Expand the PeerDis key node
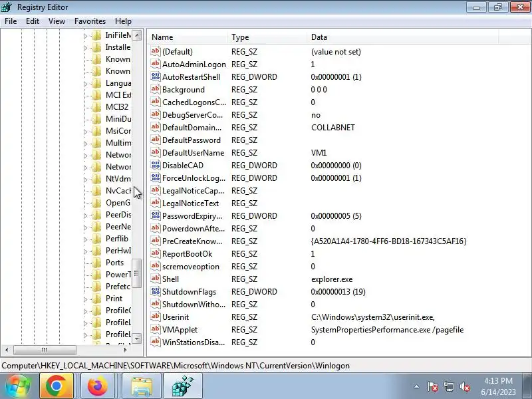The height and width of the screenshot is (399, 532). point(86,215)
